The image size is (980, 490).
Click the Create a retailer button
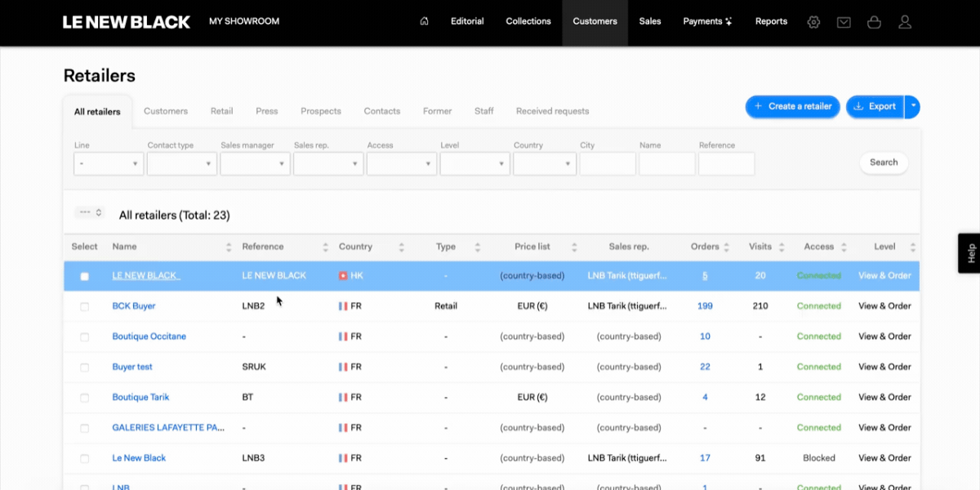tap(792, 106)
